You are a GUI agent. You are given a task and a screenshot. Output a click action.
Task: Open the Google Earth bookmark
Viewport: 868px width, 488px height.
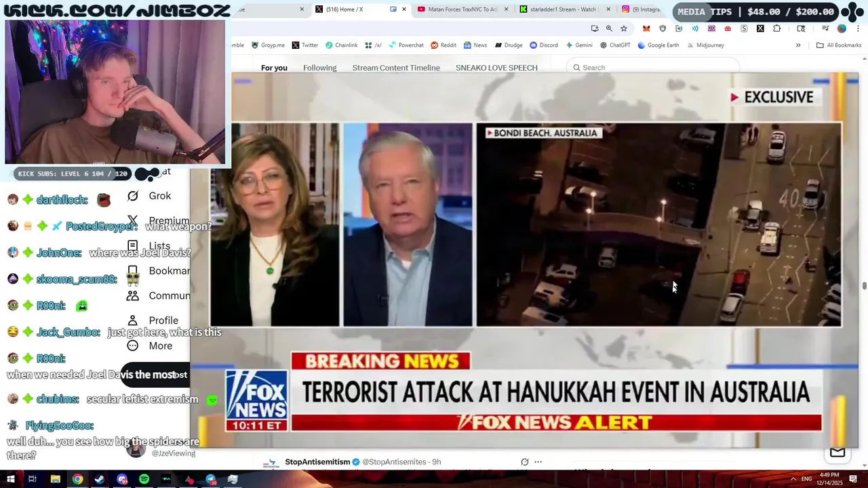coord(658,45)
